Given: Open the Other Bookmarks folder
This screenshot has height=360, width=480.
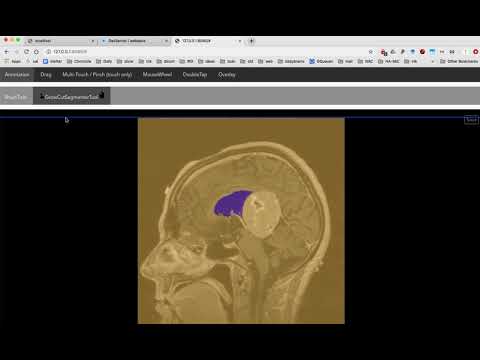Looking at the screenshot, I should pyautogui.click(x=459, y=61).
